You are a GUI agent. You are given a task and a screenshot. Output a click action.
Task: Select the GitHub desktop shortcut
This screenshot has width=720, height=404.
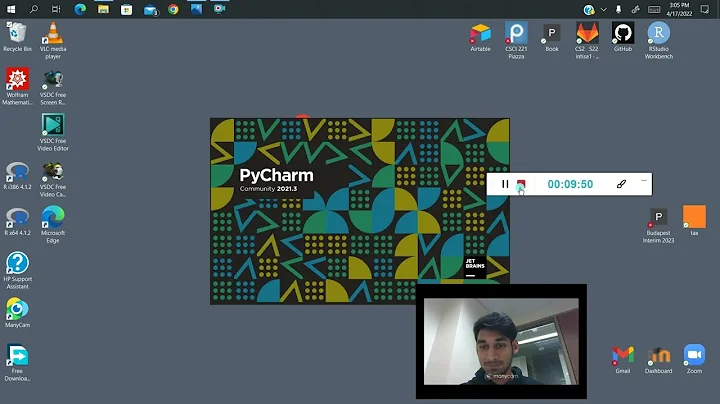click(x=622, y=37)
